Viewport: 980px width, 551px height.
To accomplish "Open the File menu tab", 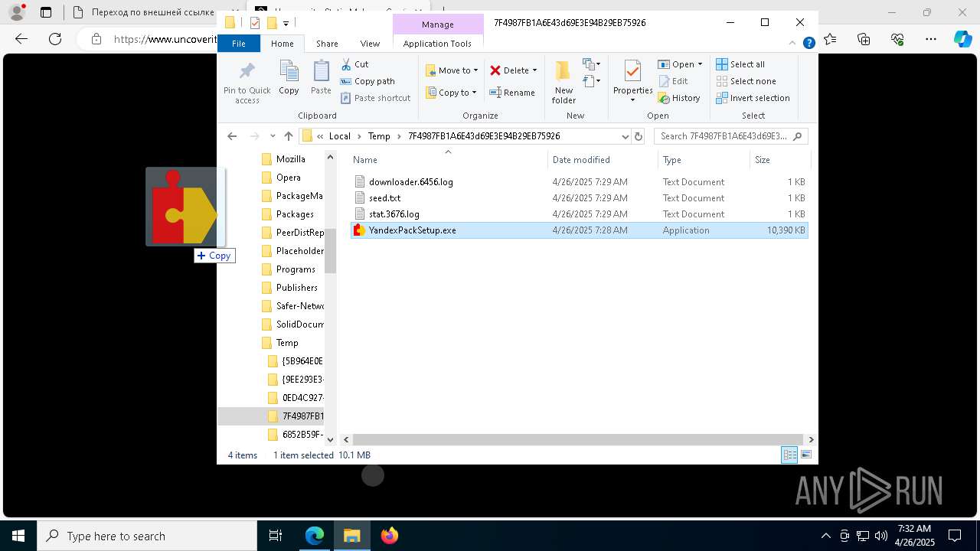I will click(x=239, y=44).
